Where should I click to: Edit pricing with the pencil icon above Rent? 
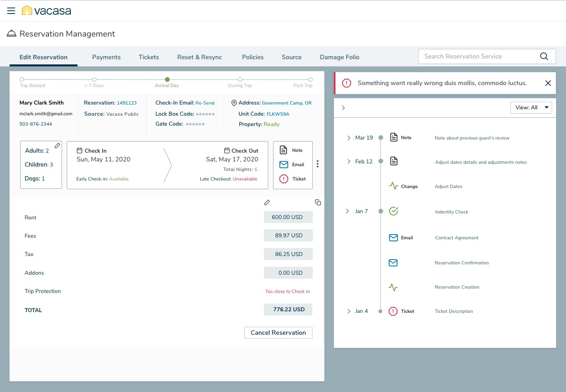pyautogui.click(x=267, y=202)
